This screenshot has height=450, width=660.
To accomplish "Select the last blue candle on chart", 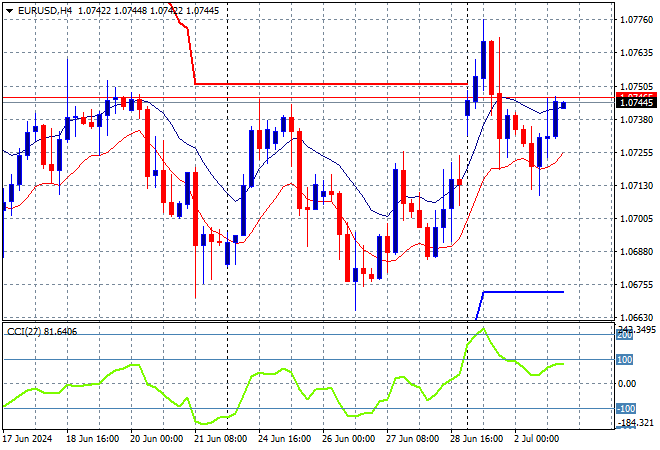I will [563, 105].
